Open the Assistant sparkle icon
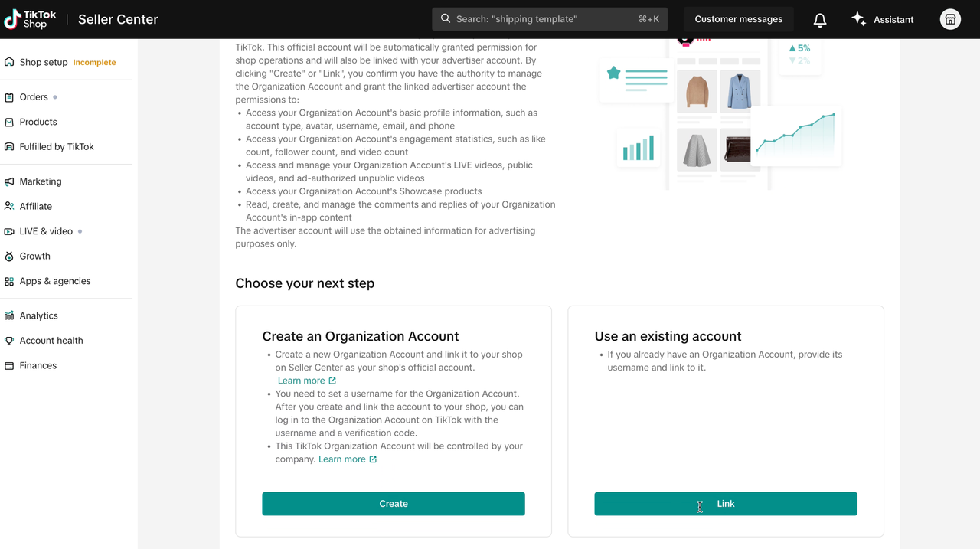 pyautogui.click(x=859, y=19)
